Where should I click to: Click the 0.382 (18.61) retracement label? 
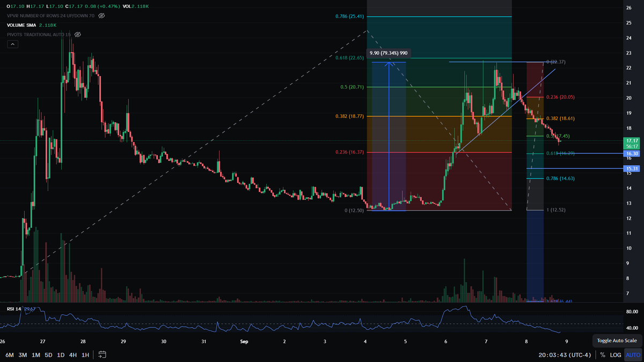(560, 119)
